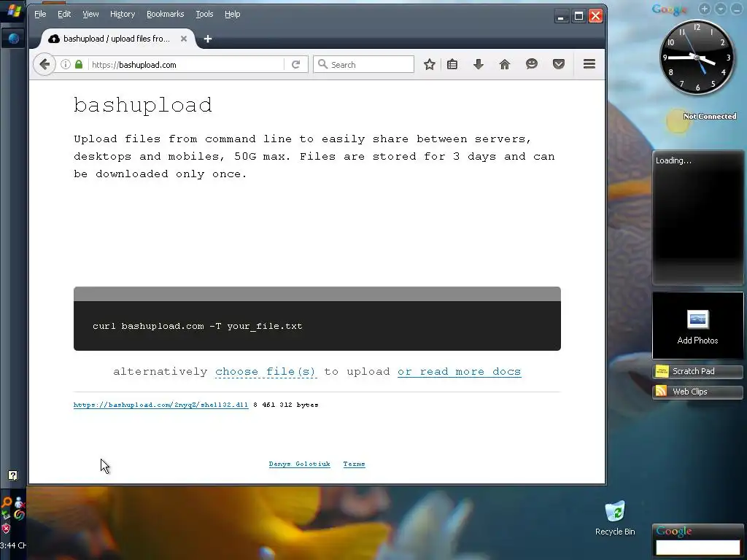
Task: Click the help question mark in the taskbar
Action: tap(13, 475)
